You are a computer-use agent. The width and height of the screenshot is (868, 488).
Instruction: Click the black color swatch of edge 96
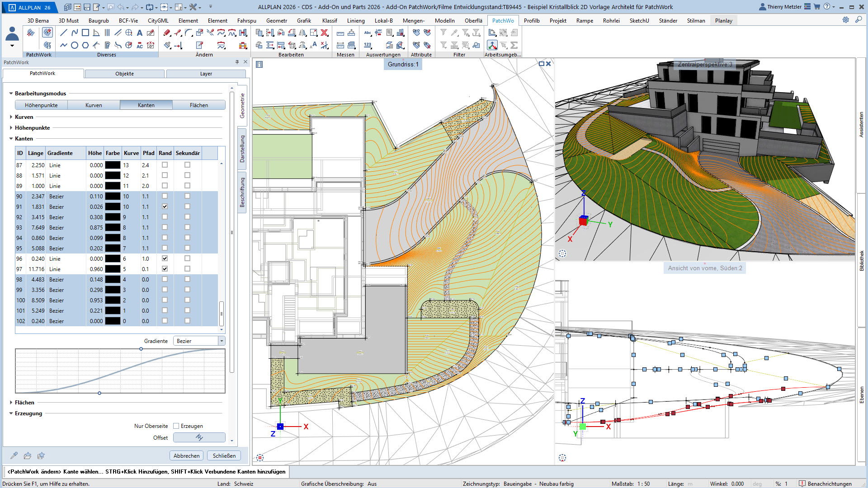[113, 259]
